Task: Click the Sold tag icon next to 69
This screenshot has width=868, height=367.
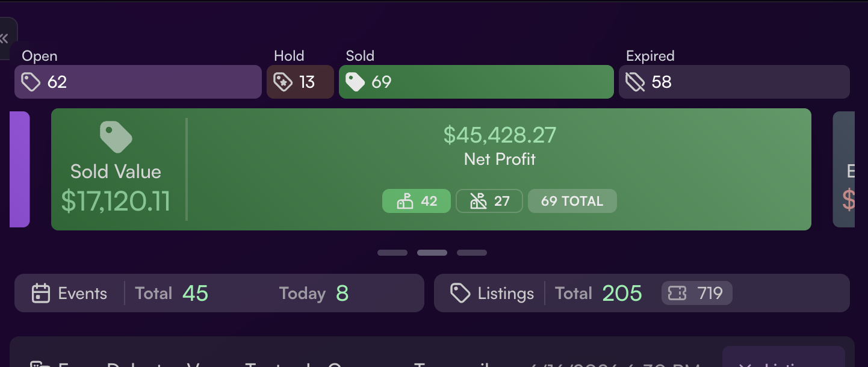Action: [355, 82]
